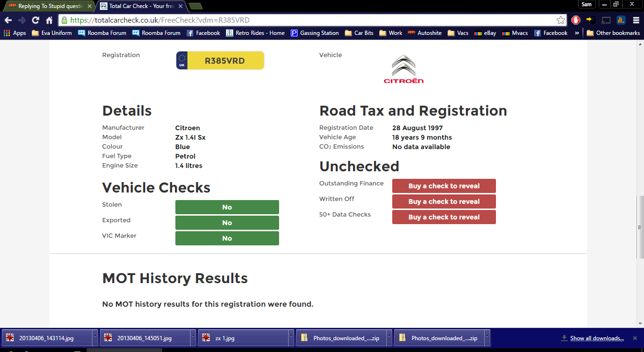Click the R385VRD number plate
644x352 pixels.
point(220,60)
